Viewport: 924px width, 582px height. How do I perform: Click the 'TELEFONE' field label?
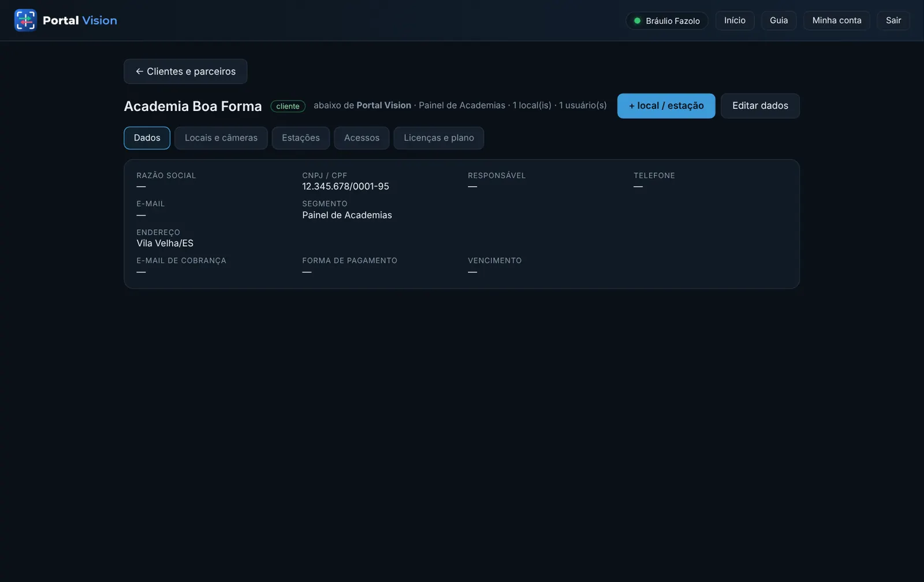tap(654, 176)
